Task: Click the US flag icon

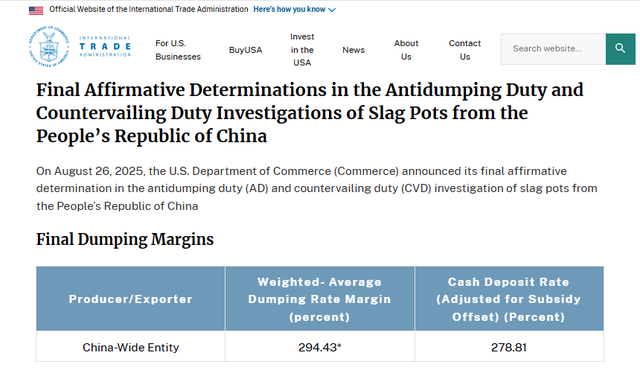Action: [x=36, y=11]
